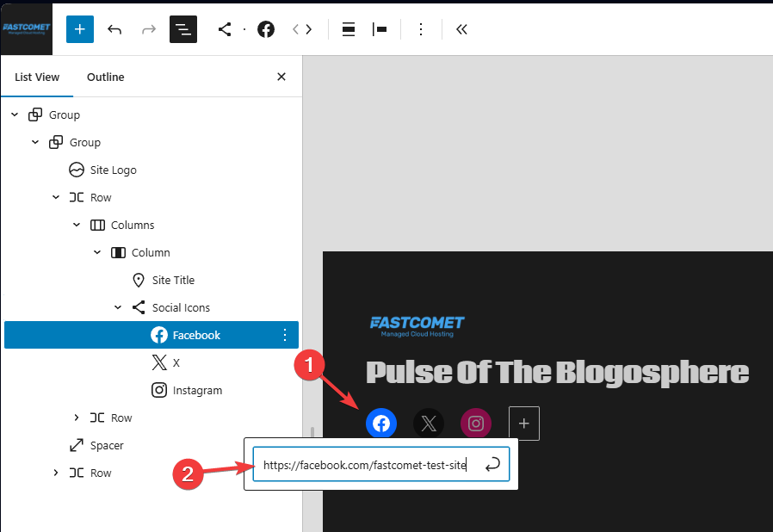This screenshot has height=532, width=773.
Task: Open block options three-dot menu in toolbar
Action: pyautogui.click(x=420, y=29)
